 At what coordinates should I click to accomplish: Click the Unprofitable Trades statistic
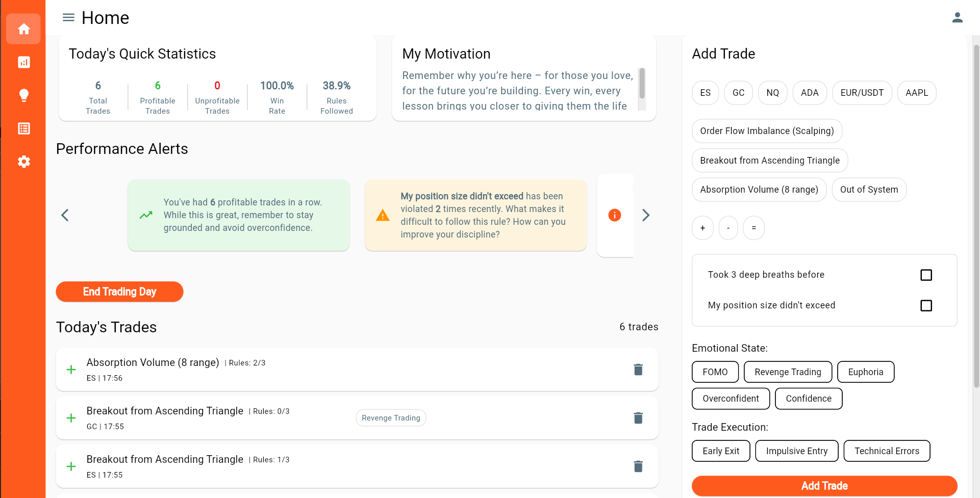click(217, 97)
